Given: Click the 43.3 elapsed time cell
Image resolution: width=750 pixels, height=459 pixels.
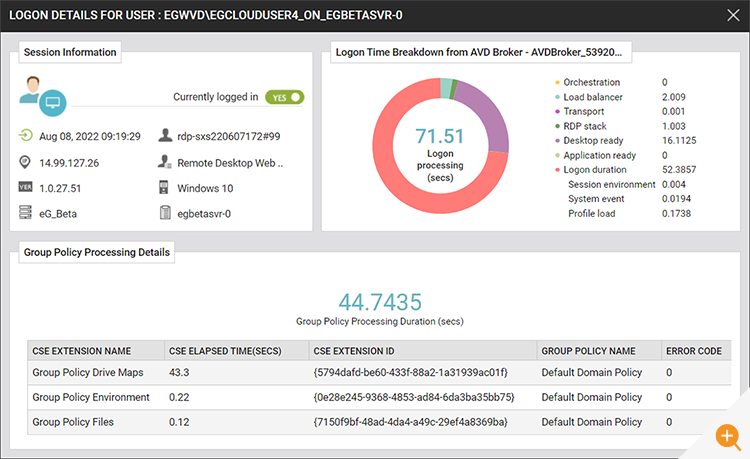Looking at the screenshot, I should pos(179,372).
